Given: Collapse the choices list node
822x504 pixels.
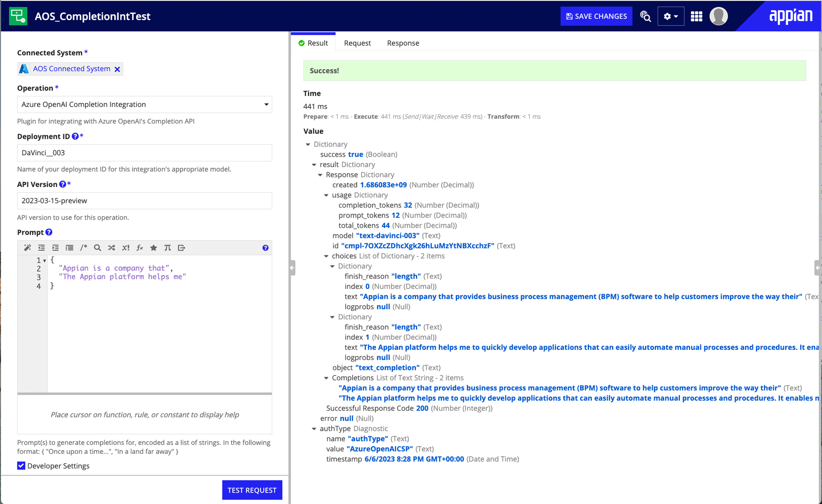Looking at the screenshot, I should tap(326, 256).
